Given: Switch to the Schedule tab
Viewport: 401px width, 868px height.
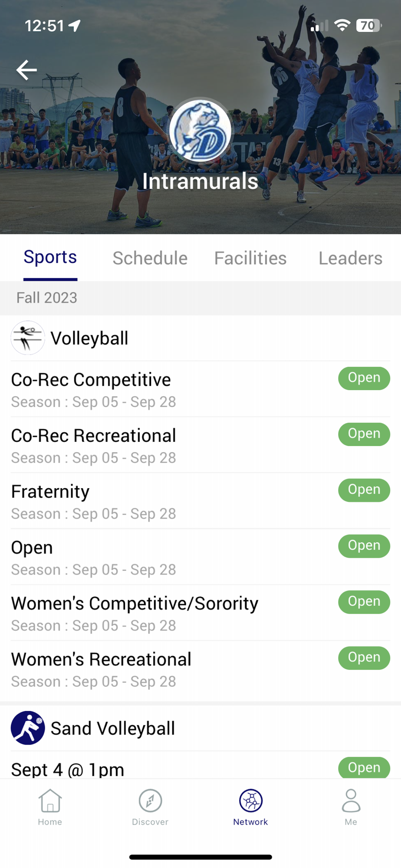Looking at the screenshot, I should click(x=150, y=258).
